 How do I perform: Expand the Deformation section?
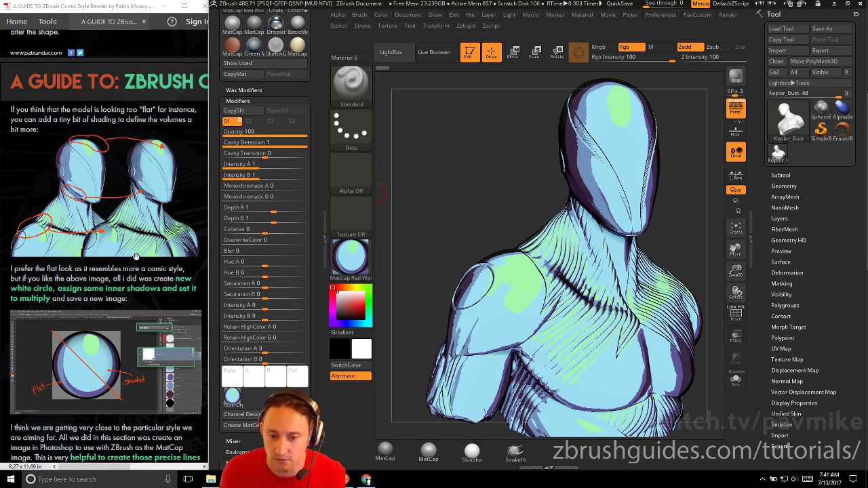[x=787, y=272]
